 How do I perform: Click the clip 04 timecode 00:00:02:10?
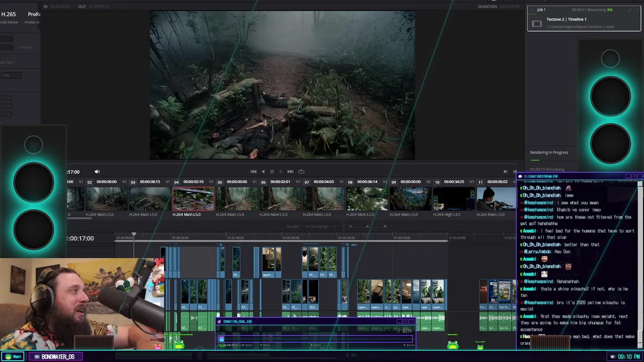pos(194,182)
